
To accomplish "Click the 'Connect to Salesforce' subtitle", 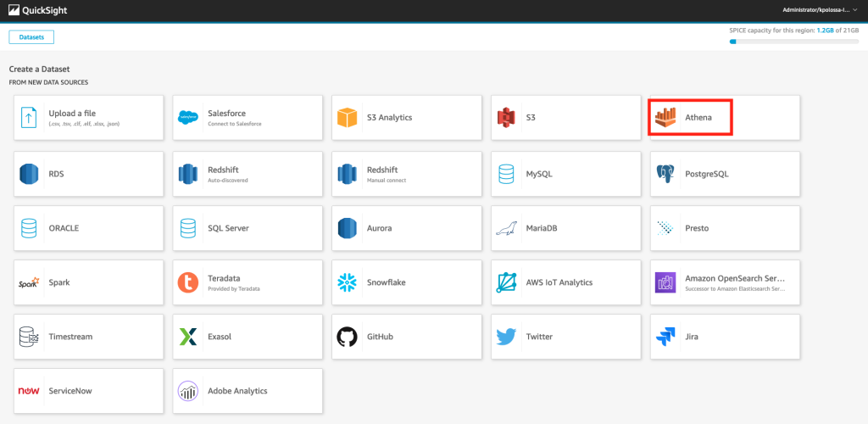I will click(235, 124).
